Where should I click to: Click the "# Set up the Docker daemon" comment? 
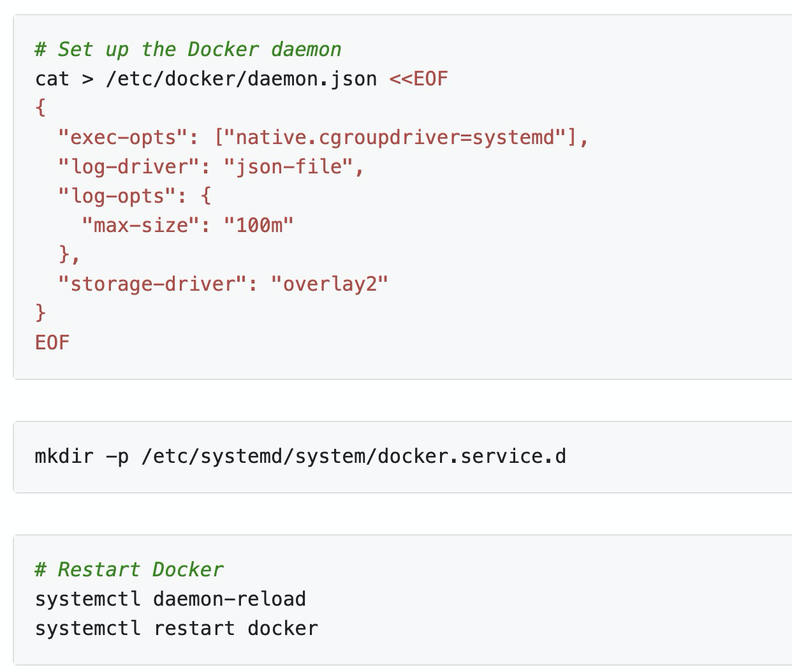tap(188, 50)
